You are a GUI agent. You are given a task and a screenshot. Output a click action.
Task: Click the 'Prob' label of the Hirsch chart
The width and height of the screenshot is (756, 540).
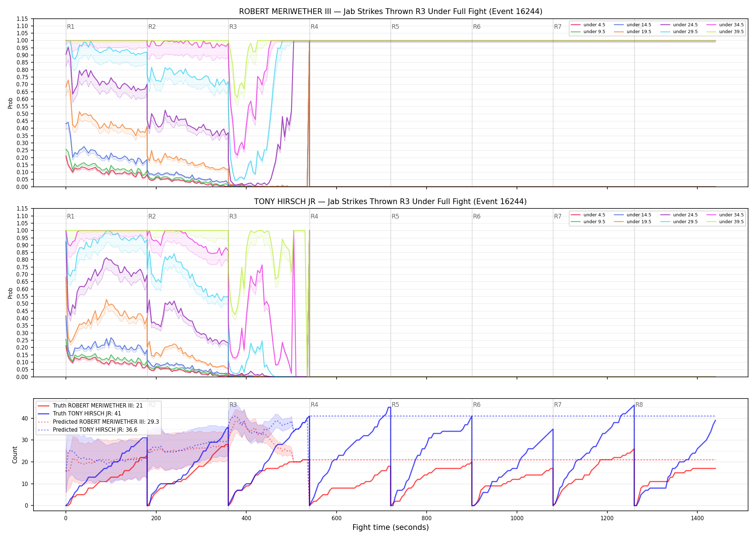[x=10, y=293]
